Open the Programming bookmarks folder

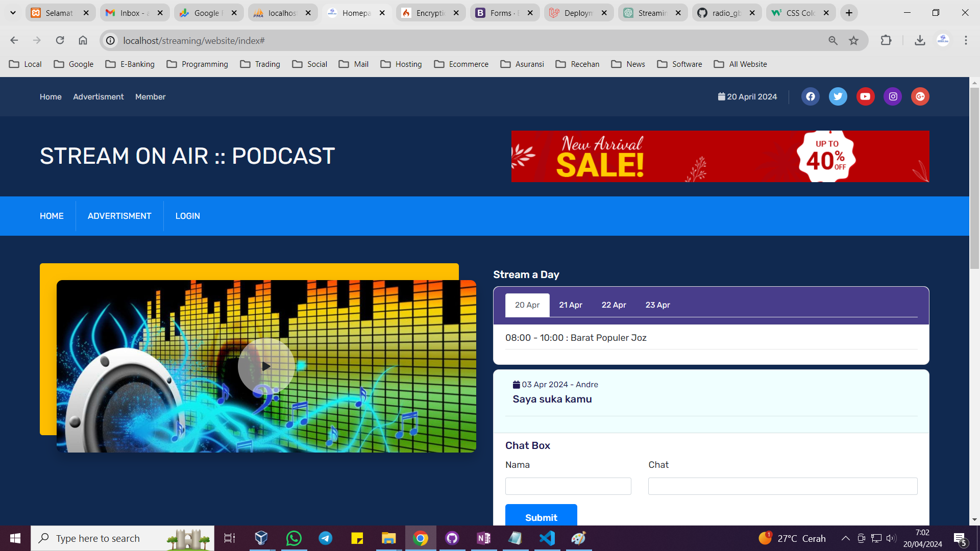(198, 64)
